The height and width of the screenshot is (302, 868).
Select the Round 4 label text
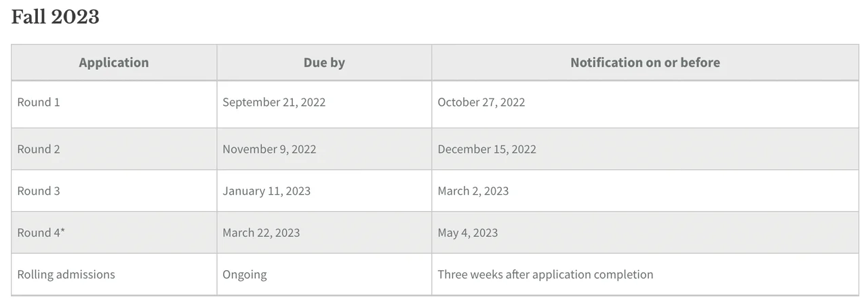pos(38,233)
